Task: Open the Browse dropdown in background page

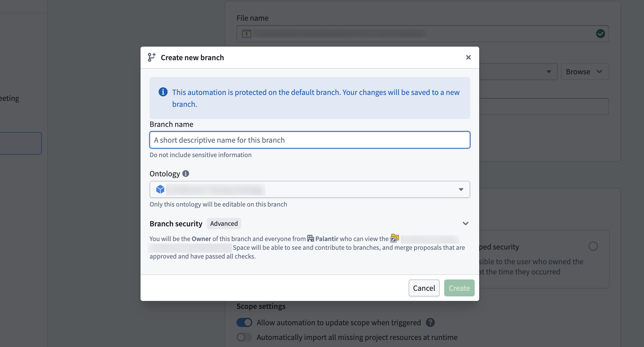Action: 584,71
